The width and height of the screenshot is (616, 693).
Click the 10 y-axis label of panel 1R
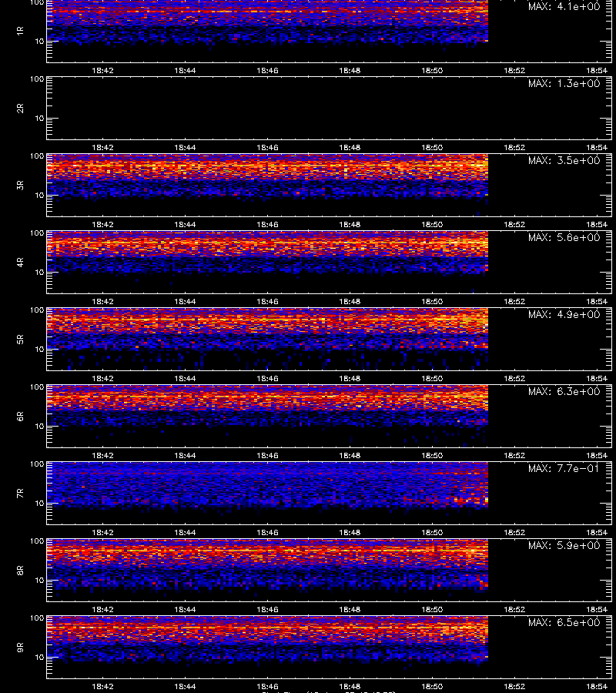(x=39, y=41)
